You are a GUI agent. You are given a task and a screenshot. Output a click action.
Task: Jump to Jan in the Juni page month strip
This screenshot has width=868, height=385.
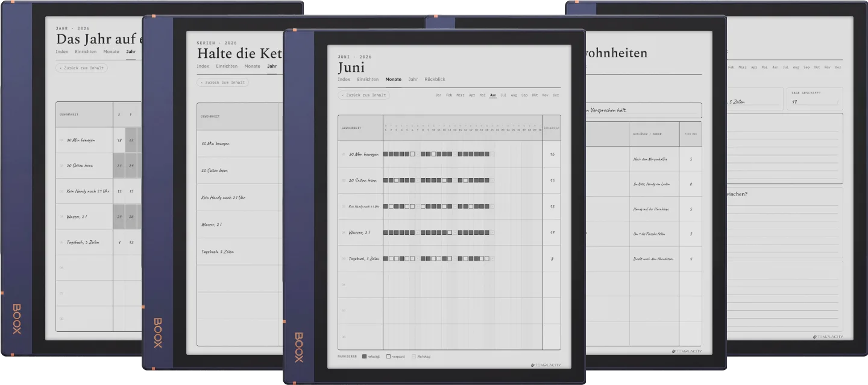(x=438, y=95)
